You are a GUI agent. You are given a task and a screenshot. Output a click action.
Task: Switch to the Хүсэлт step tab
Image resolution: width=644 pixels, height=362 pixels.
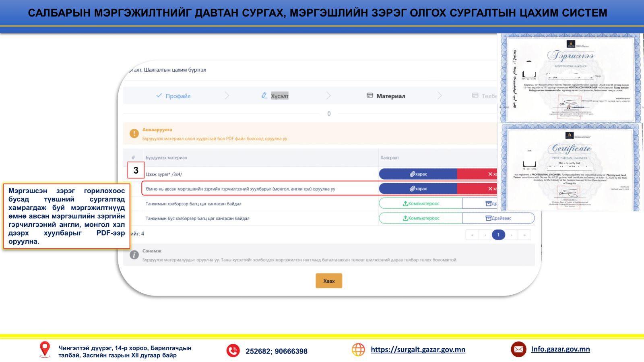click(x=279, y=96)
